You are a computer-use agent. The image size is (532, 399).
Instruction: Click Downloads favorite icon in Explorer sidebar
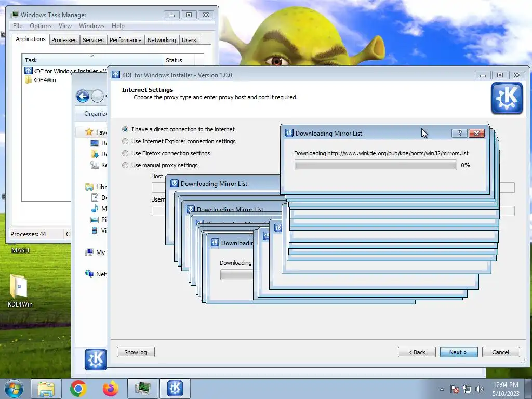[x=95, y=154]
